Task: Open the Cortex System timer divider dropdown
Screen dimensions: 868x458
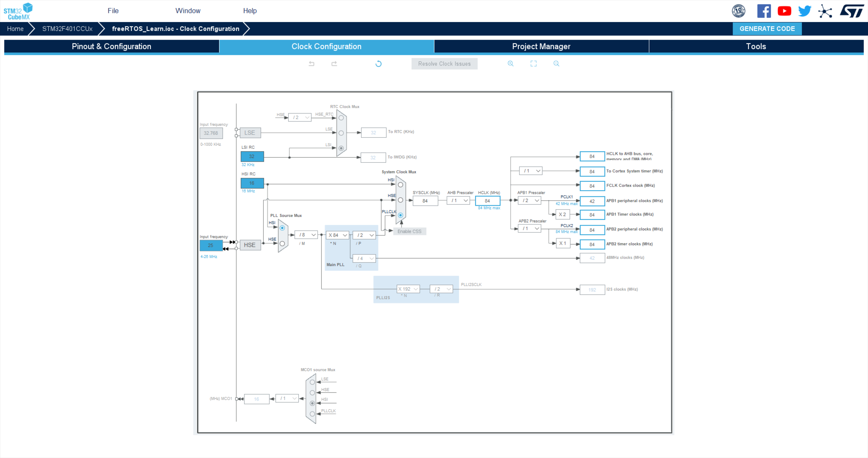Action: pyautogui.click(x=531, y=171)
